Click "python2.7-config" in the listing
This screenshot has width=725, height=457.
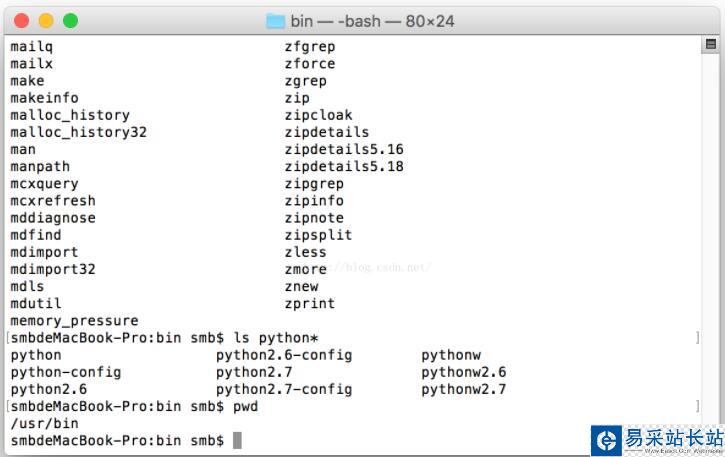284,389
